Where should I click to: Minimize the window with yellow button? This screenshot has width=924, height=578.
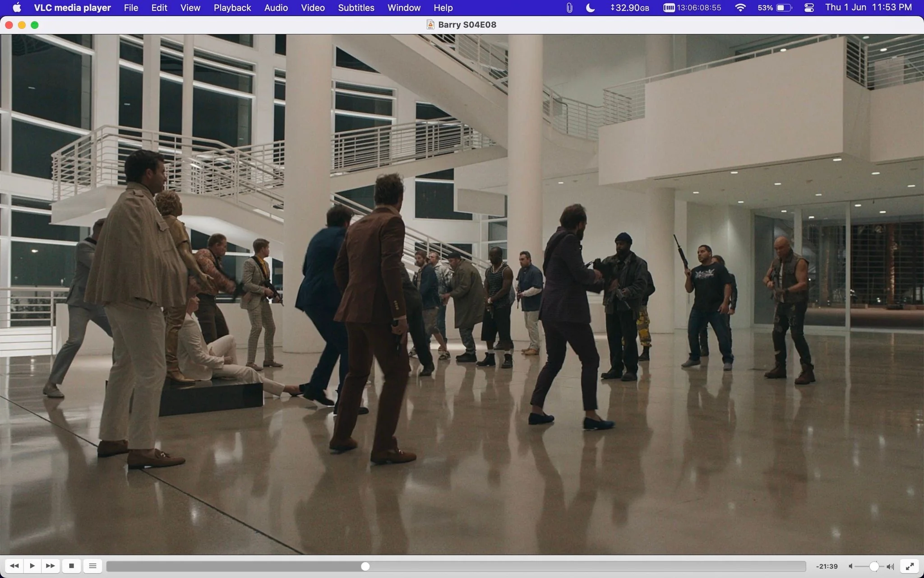click(x=22, y=25)
